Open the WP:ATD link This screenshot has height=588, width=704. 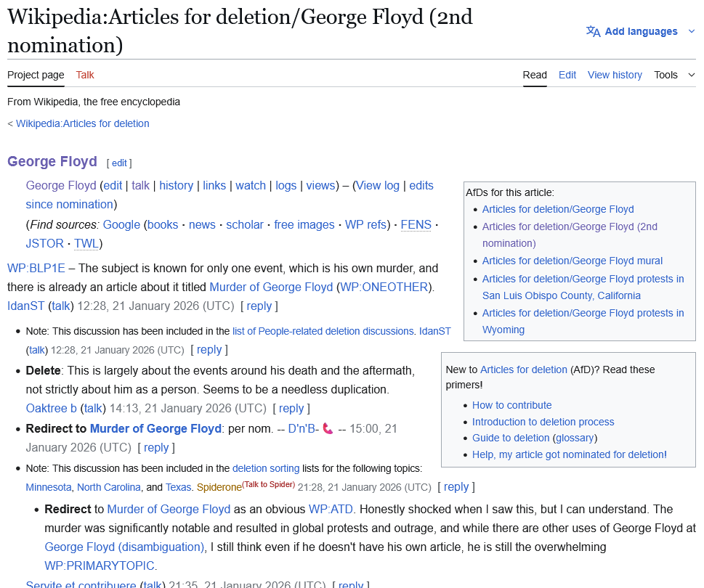pos(331,510)
